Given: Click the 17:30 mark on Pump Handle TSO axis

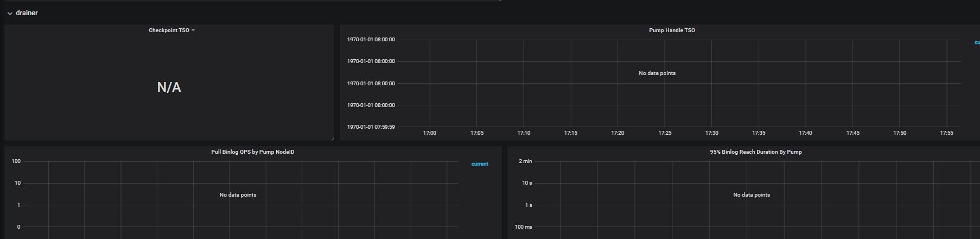Looking at the screenshot, I should 711,133.
